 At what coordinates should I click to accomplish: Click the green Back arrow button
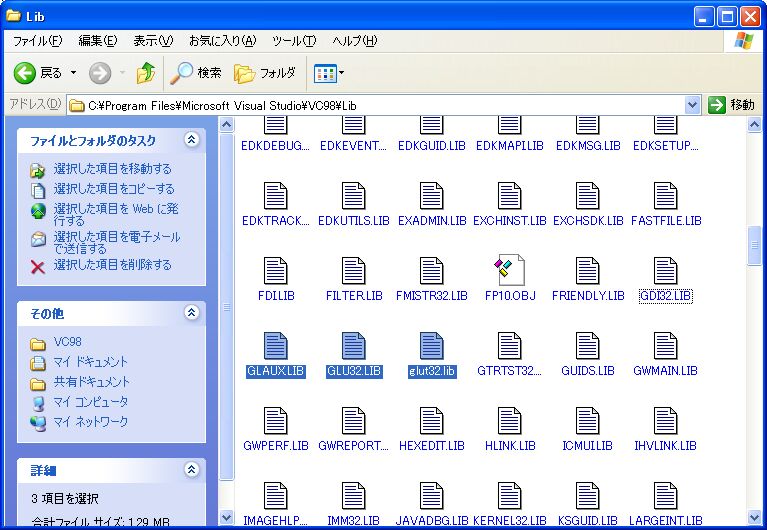coord(24,73)
